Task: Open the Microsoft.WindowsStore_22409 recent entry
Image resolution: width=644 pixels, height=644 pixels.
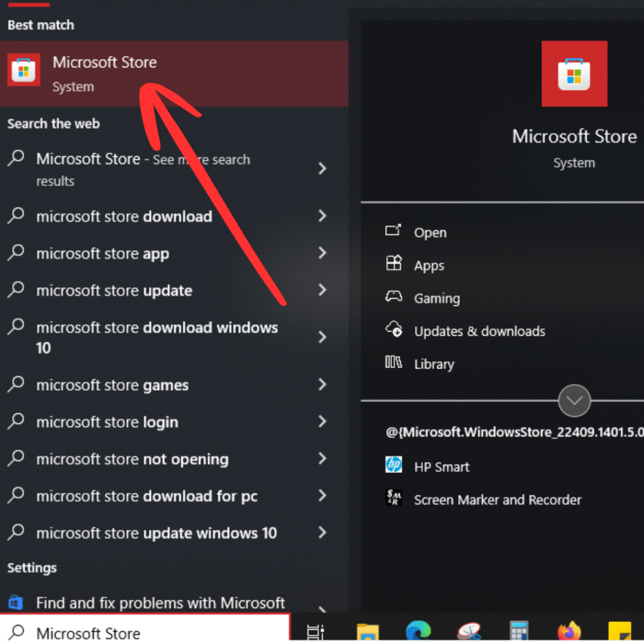Action: click(x=514, y=432)
